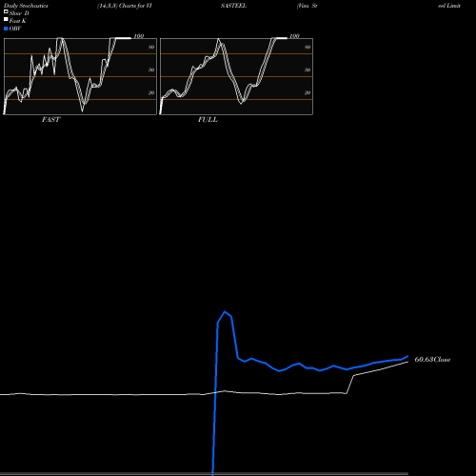The image size is (476, 476).
Task: Click the 100 label on FULL chart
Action: coord(294,36)
